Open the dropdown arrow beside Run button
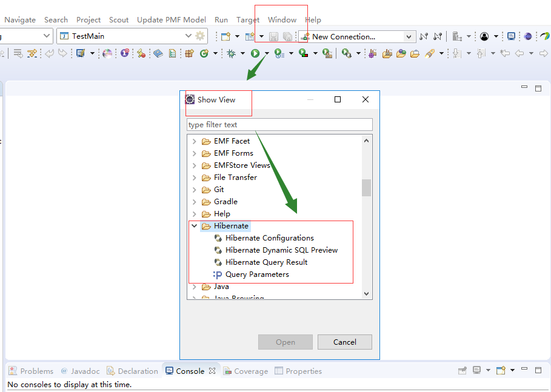The width and height of the screenshot is (551, 392). [x=267, y=53]
